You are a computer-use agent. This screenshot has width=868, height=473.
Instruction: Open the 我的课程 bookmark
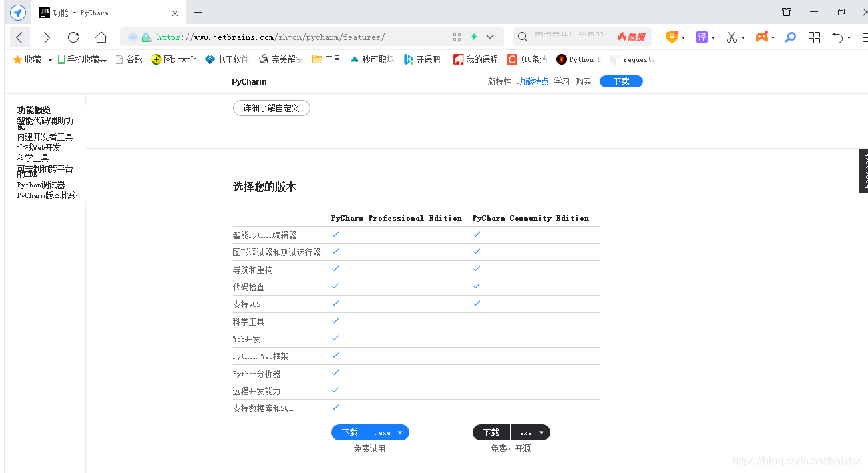(x=475, y=59)
